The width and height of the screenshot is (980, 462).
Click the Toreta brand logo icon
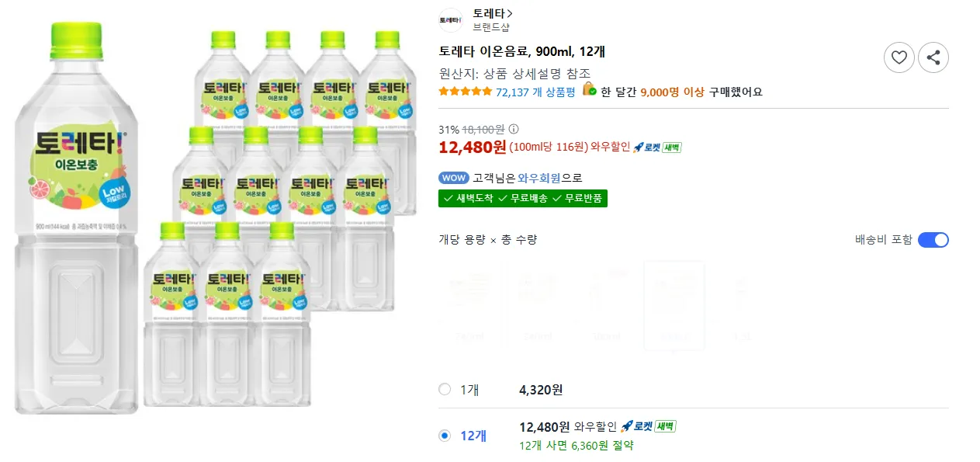tap(451, 19)
